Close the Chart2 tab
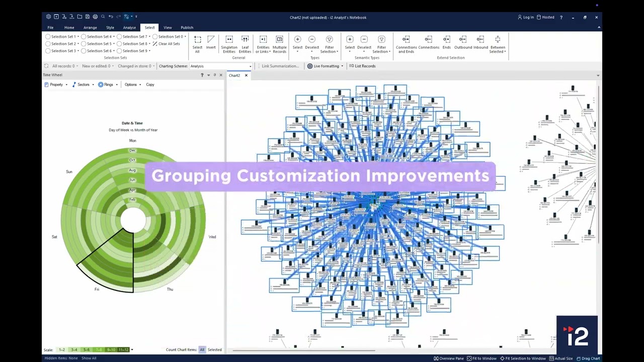Screen dimensions: 644x362 [x=246, y=75]
